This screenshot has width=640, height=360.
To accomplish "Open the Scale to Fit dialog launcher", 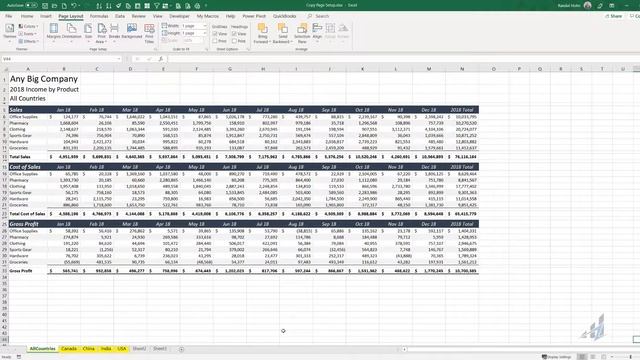I will pyautogui.click(x=206, y=49).
